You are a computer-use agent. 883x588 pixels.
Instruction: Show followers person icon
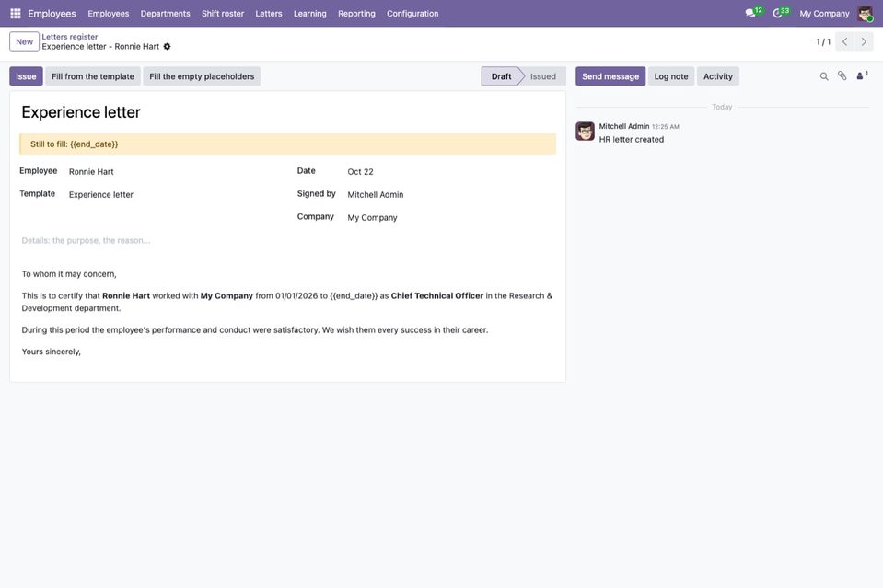point(862,76)
